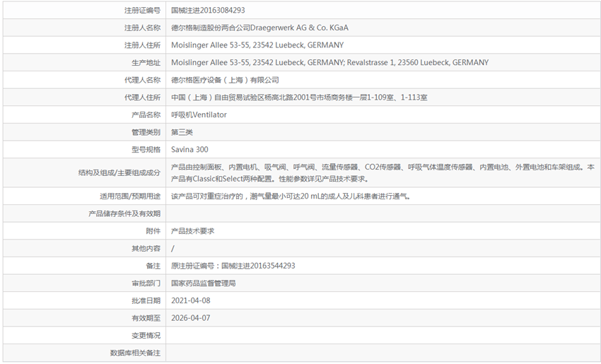This screenshot has width=601, height=364.
Task: Select agent name 德尔格医疗设备（上海）有限公司
Action: click(x=225, y=80)
